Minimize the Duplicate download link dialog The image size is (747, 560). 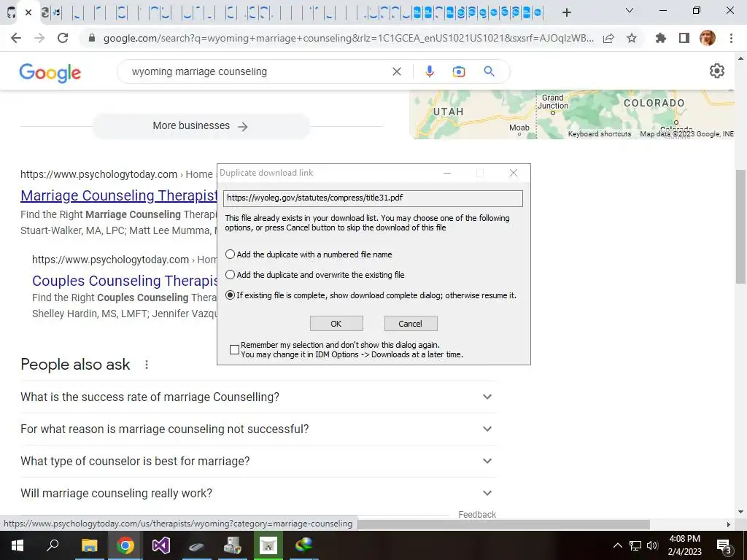point(447,173)
